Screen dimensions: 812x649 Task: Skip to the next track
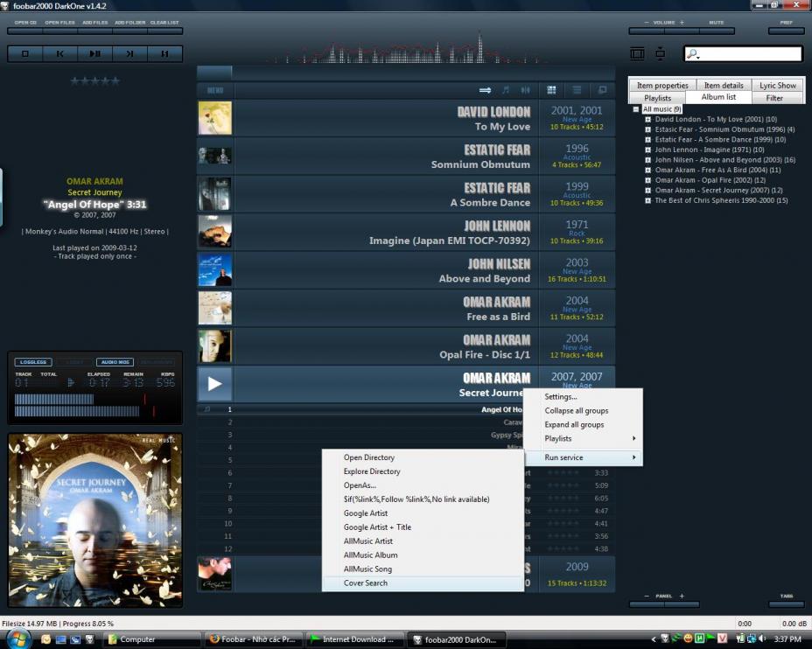pos(130,54)
